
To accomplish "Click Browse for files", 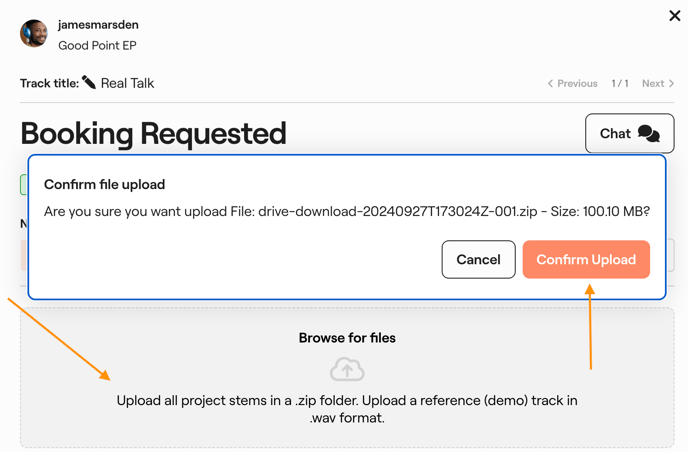I will [347, 338].
